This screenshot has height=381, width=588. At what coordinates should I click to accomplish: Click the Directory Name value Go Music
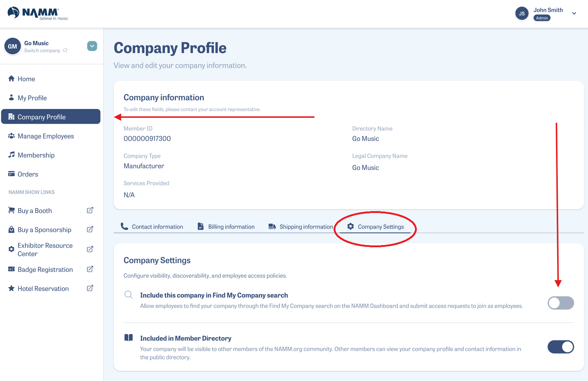(366, 139)
